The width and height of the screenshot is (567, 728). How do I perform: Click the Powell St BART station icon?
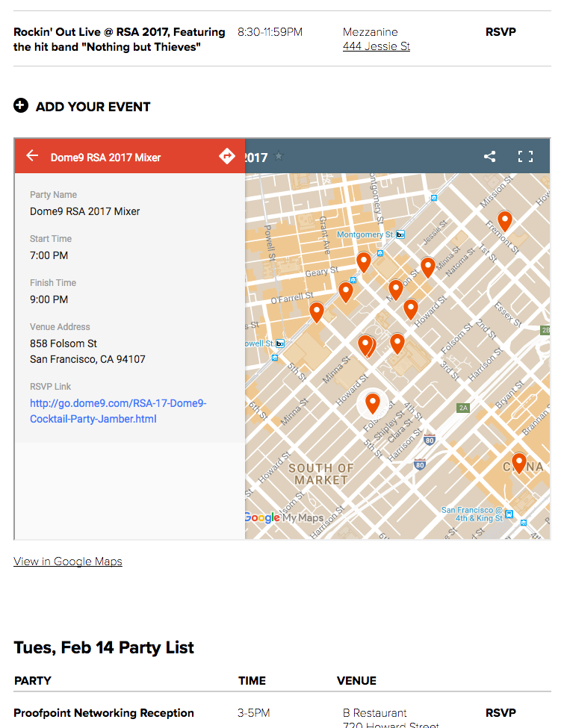(279, 343)
